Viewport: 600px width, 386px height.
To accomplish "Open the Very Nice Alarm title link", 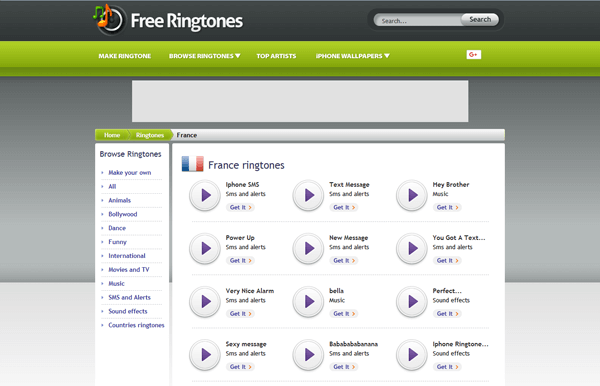I will pyautogui.click(x=249, y=291).
